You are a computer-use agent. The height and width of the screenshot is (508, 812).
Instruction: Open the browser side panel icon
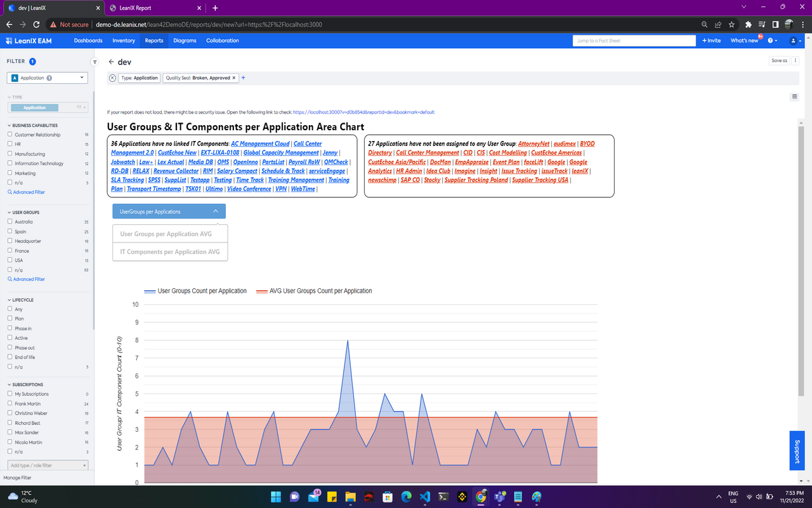click(775, 25)
